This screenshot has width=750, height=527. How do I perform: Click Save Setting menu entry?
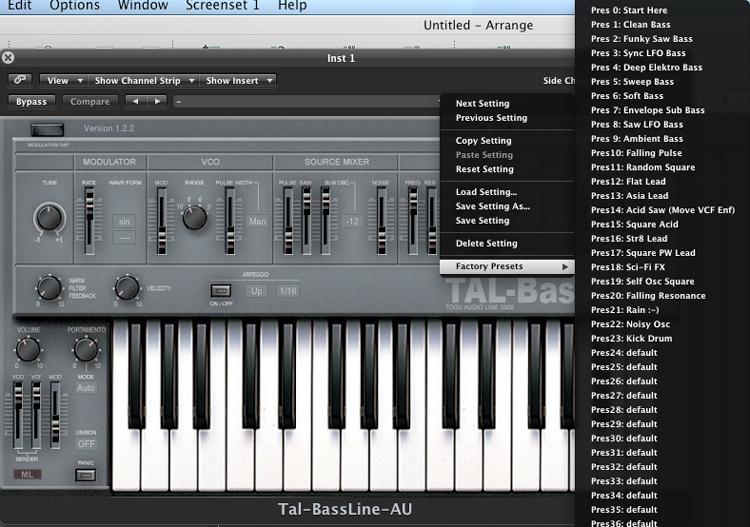pyautogui.click(x=483, y=220)
